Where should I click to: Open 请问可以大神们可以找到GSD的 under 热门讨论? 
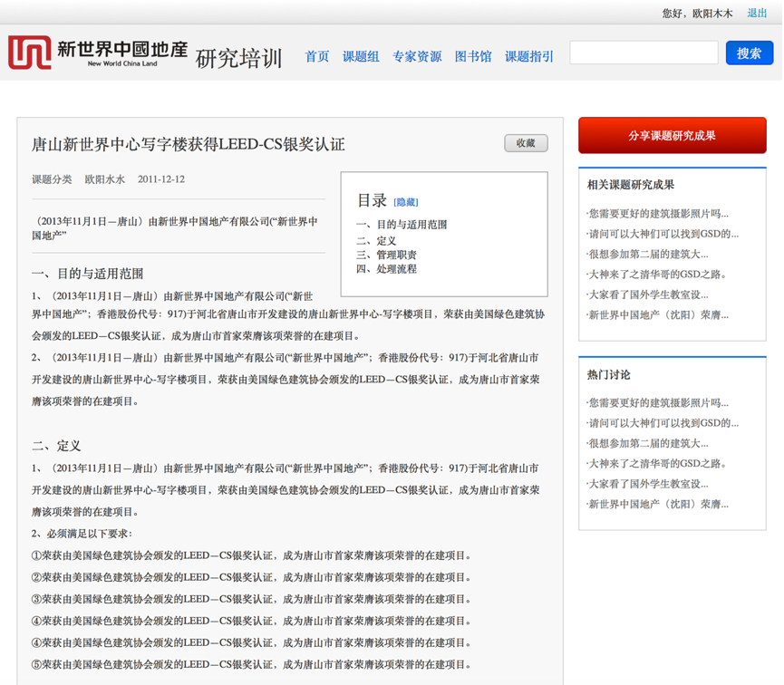click(x=663, y=423)
